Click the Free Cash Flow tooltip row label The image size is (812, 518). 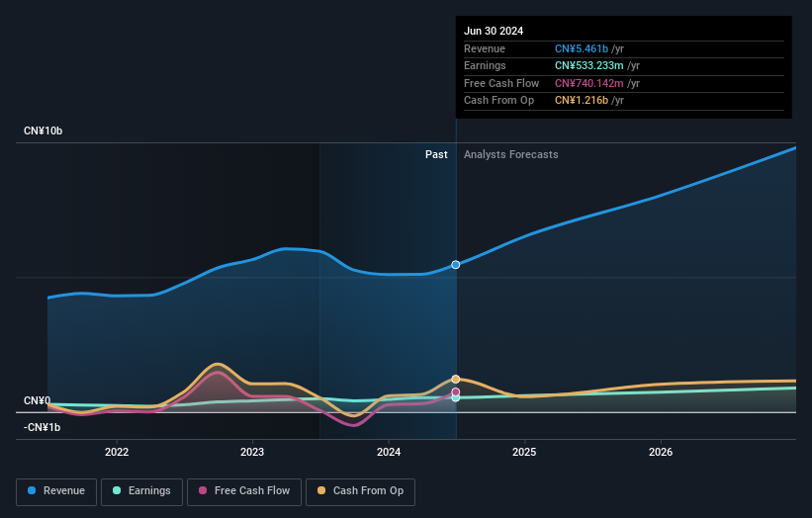(x=501, y=83)
